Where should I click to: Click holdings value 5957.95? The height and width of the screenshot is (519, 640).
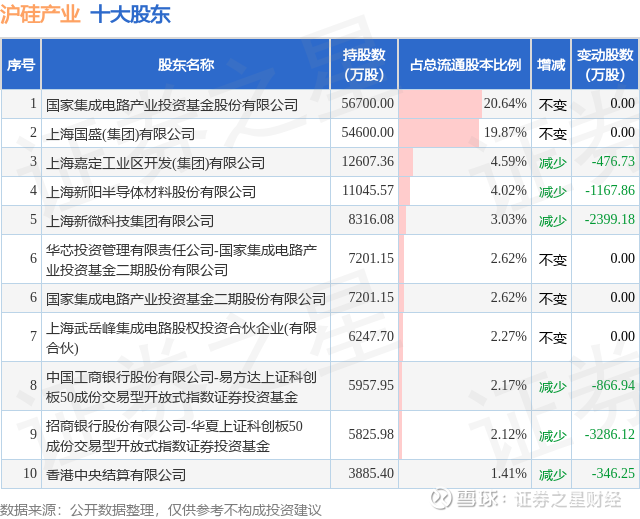tap(371, 385)
